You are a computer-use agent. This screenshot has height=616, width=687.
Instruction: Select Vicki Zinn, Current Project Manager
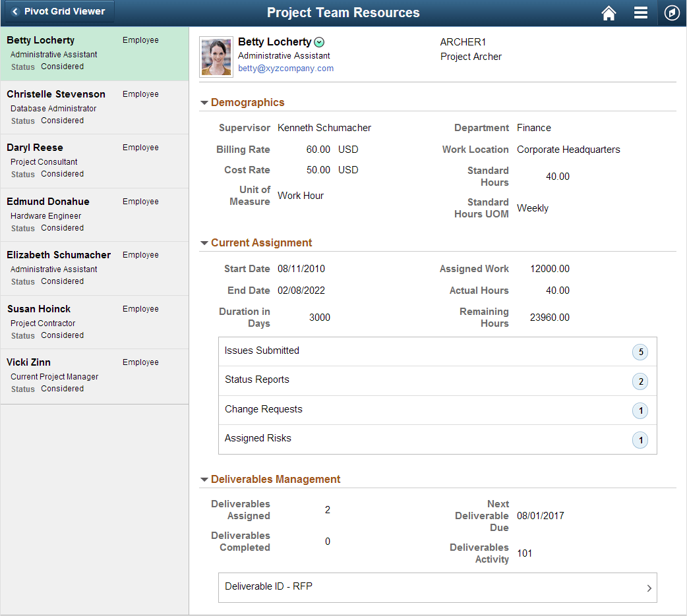(94, 376)
